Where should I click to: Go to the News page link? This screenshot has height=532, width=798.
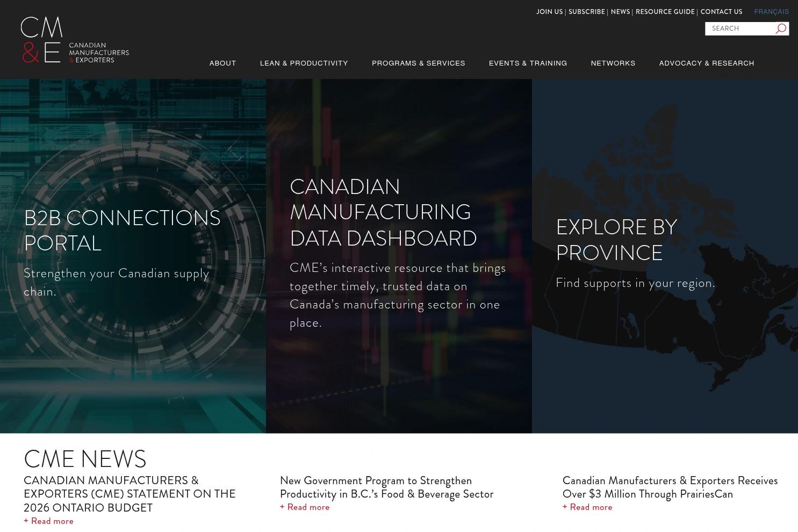(x=620, y=12)
